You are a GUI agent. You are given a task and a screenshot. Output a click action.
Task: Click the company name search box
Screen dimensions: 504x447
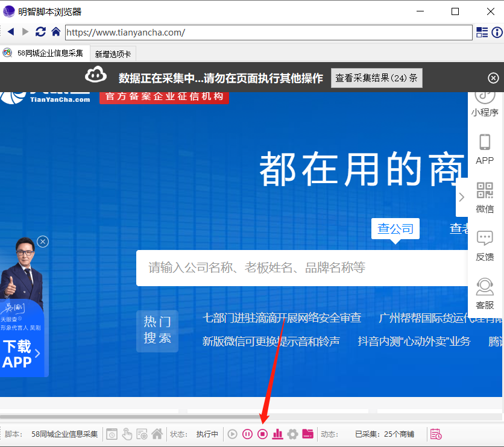302,268
